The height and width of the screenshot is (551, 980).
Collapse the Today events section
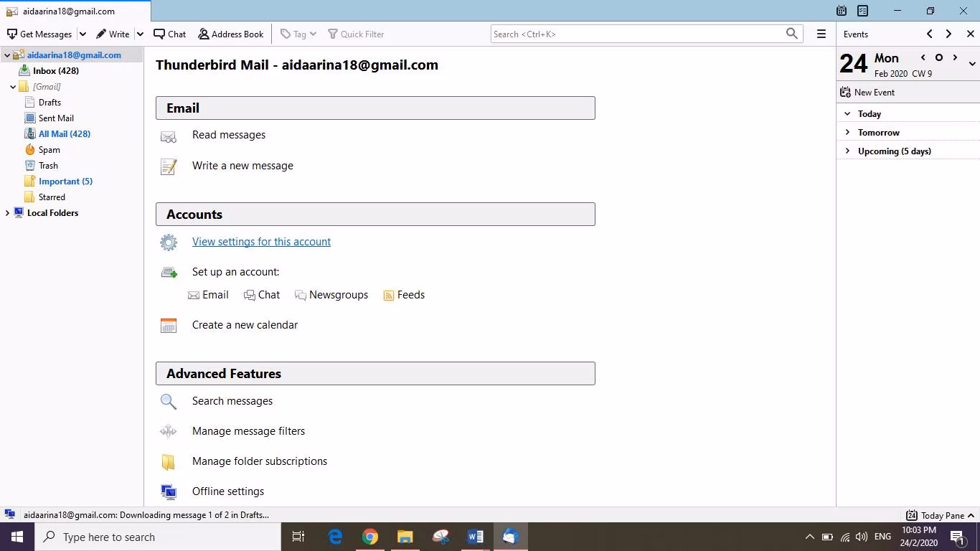pyautogui.click(x=847, y=114)
